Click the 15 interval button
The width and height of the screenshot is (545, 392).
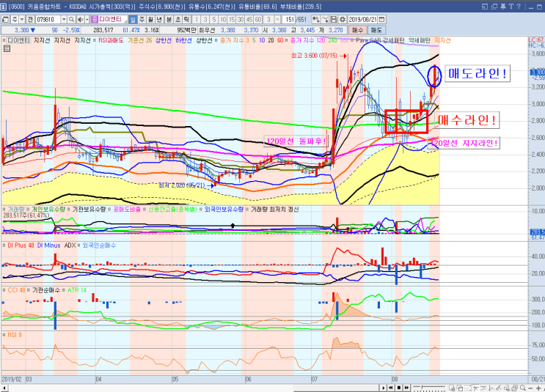(232, 20)
